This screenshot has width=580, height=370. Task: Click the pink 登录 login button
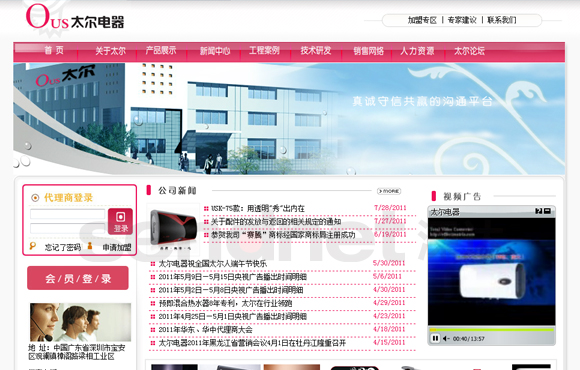[x=120, y=221]
